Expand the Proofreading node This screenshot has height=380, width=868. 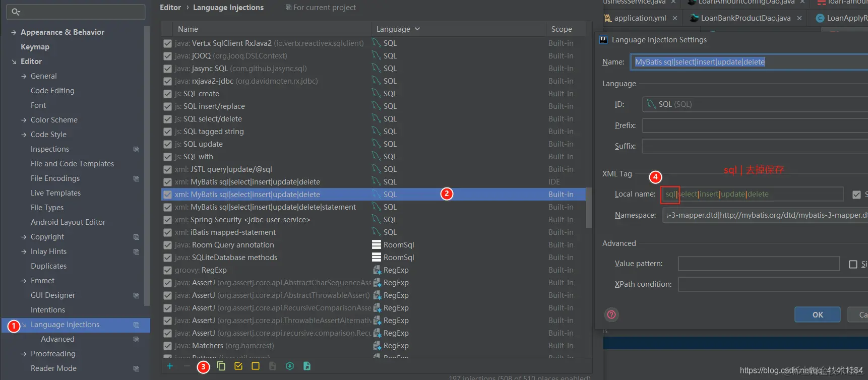pos(24,354)
